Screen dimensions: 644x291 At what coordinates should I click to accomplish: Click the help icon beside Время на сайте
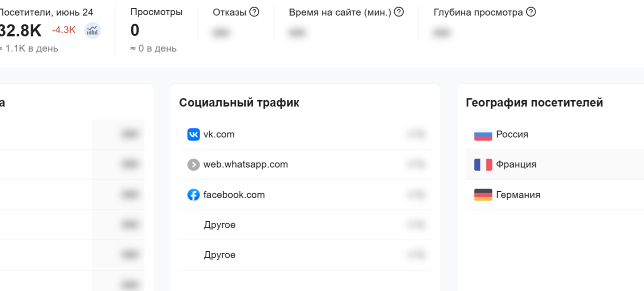pyautogui.click(x=400, y=12)
